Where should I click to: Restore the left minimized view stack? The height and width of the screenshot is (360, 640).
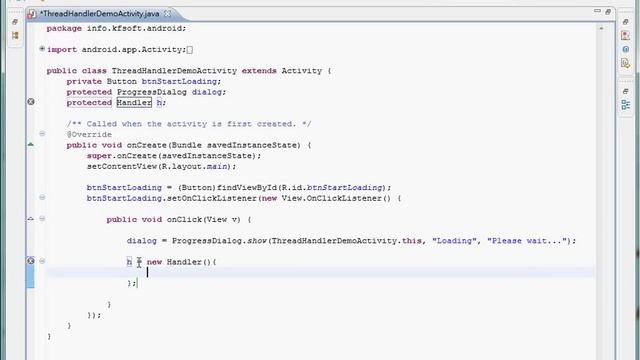pos(15,22)
